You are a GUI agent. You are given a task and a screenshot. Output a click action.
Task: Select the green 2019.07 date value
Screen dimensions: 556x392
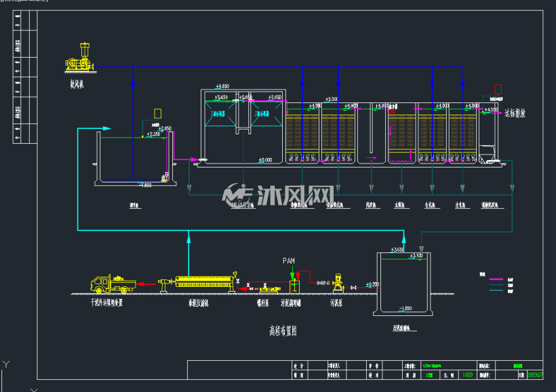point(535,374)
